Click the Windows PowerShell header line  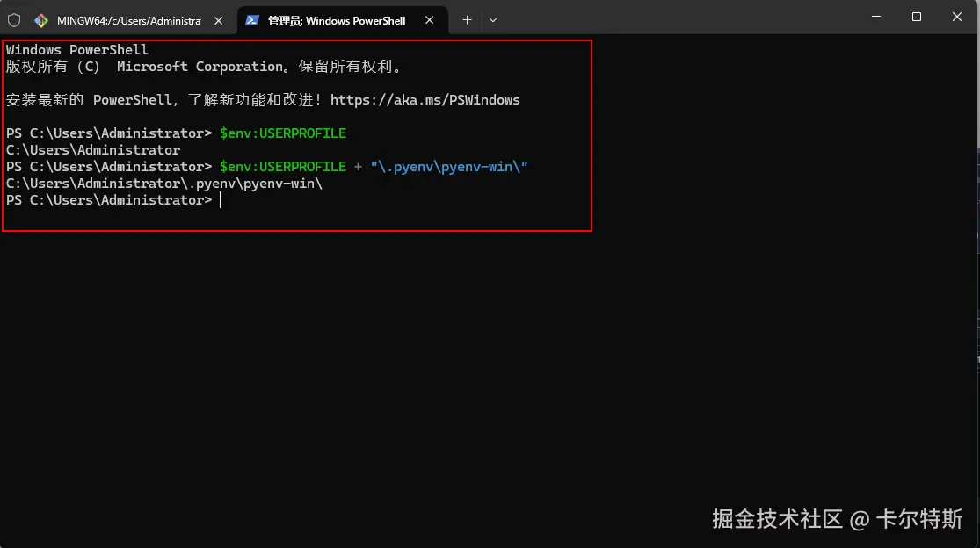(x=76, y=50)
